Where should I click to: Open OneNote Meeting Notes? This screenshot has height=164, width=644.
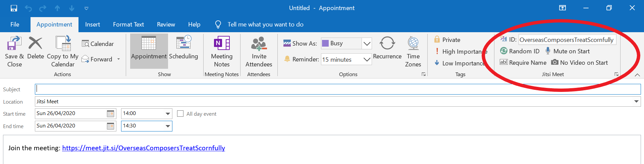pos(222,52)
